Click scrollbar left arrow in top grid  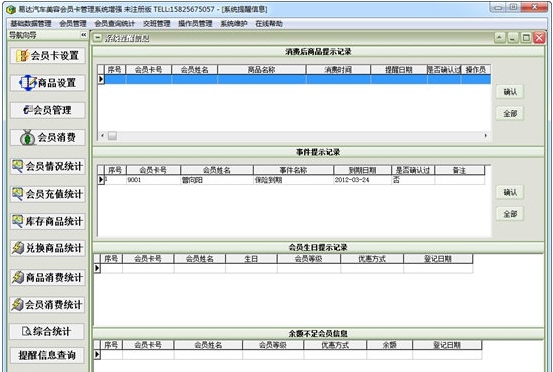(102, 135)
